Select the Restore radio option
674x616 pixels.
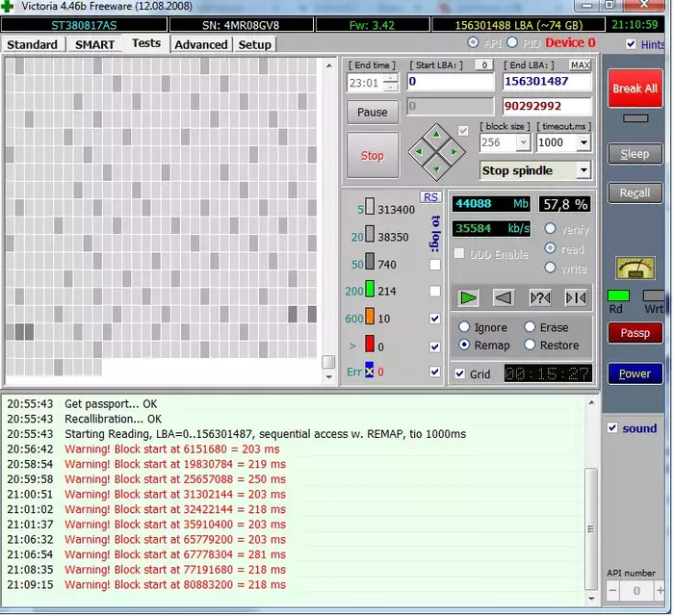(530, 345)
